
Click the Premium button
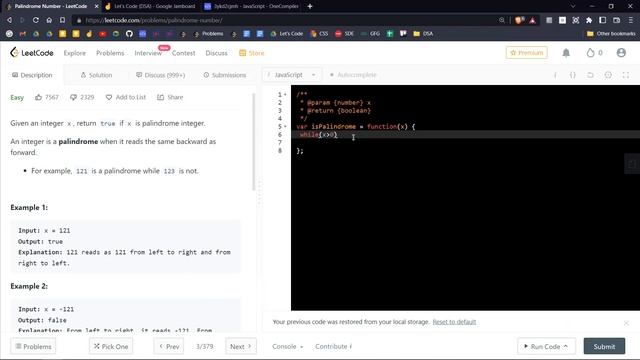coord(527,53)
